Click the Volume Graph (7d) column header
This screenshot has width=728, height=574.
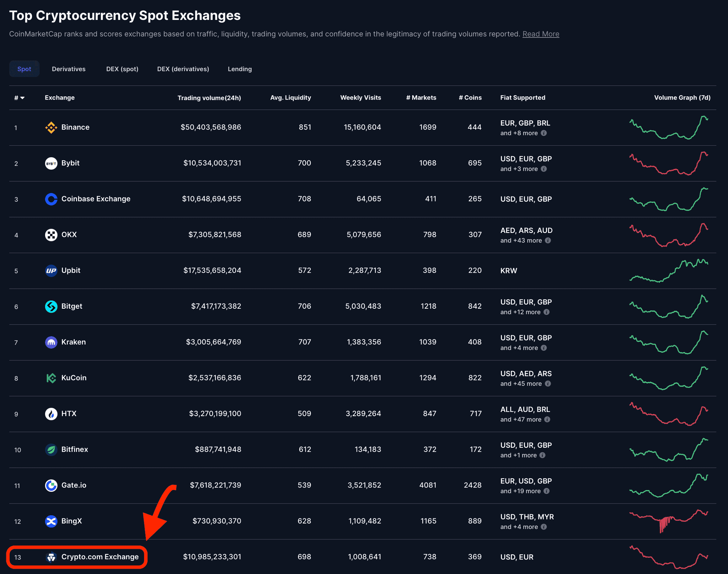coord(682,97)
